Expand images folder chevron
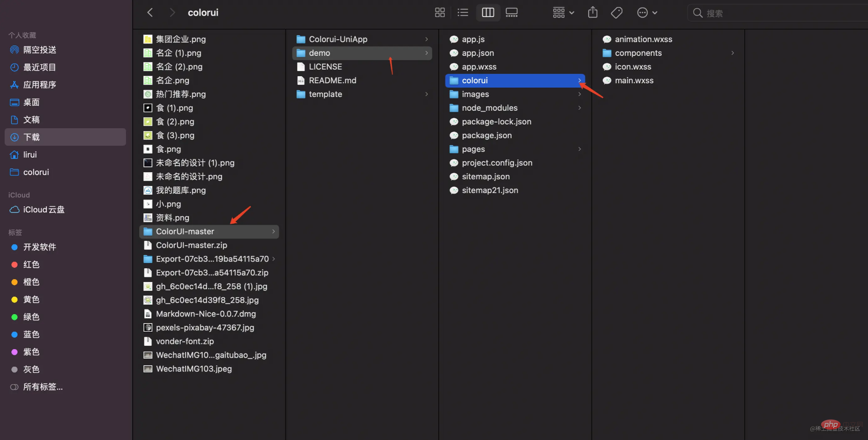The image size is (868, 440). tap(579, 94)
